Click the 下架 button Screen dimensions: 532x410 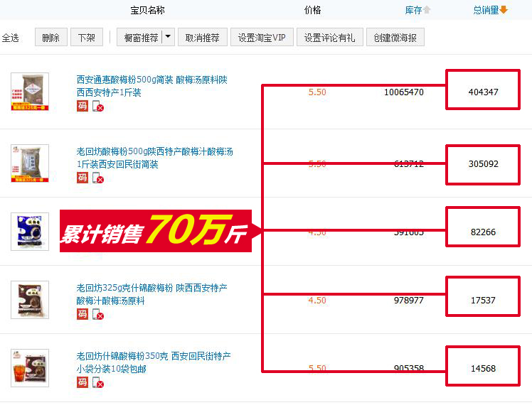tap(87, 37)
